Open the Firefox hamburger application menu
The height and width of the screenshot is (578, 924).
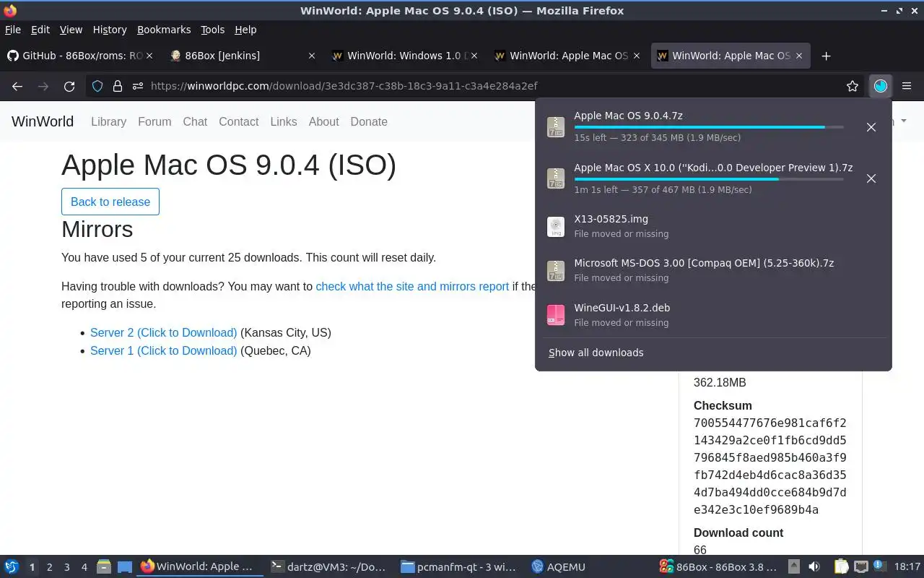[907, 86]
